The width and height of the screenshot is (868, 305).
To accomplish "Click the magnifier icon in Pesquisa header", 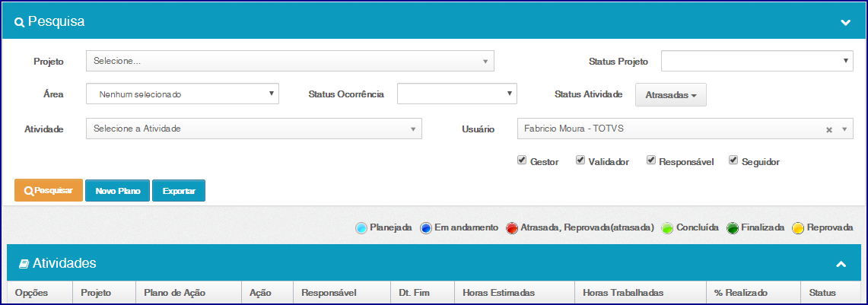I will point(19,23).
